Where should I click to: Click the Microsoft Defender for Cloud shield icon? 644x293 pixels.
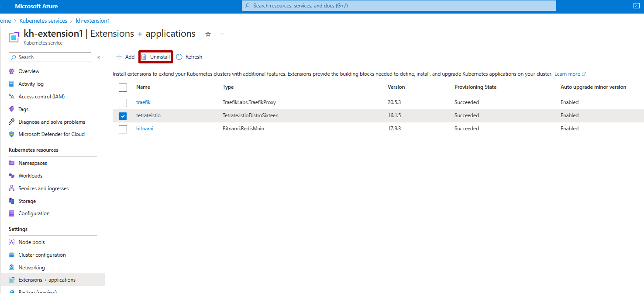coord(12,134)
